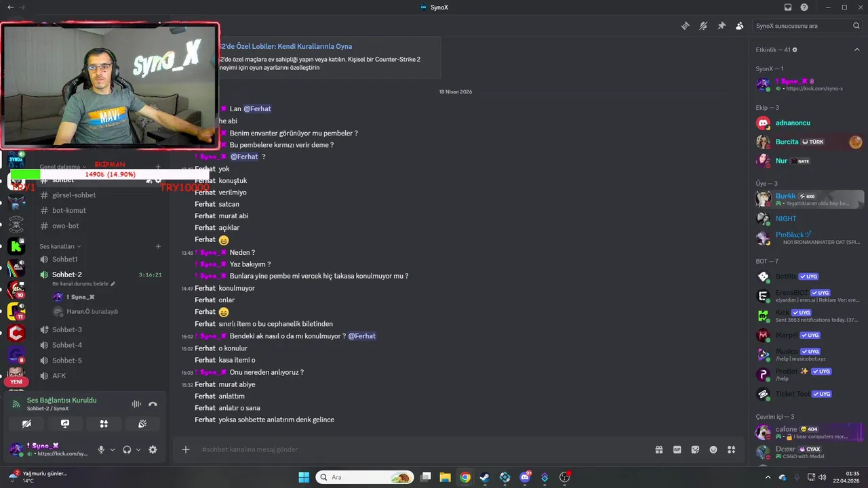Open the Help question mark icon
Screen dimensions: 868x488
(804, 7)
